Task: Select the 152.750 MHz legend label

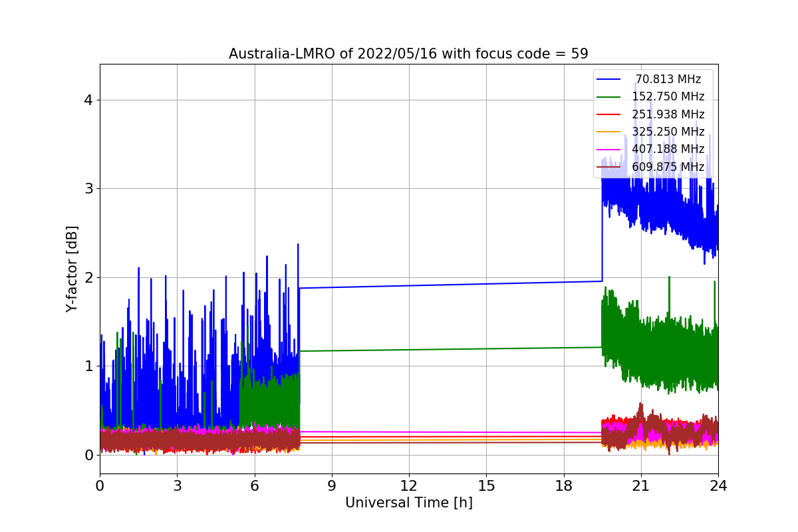Action: point(668,96)
